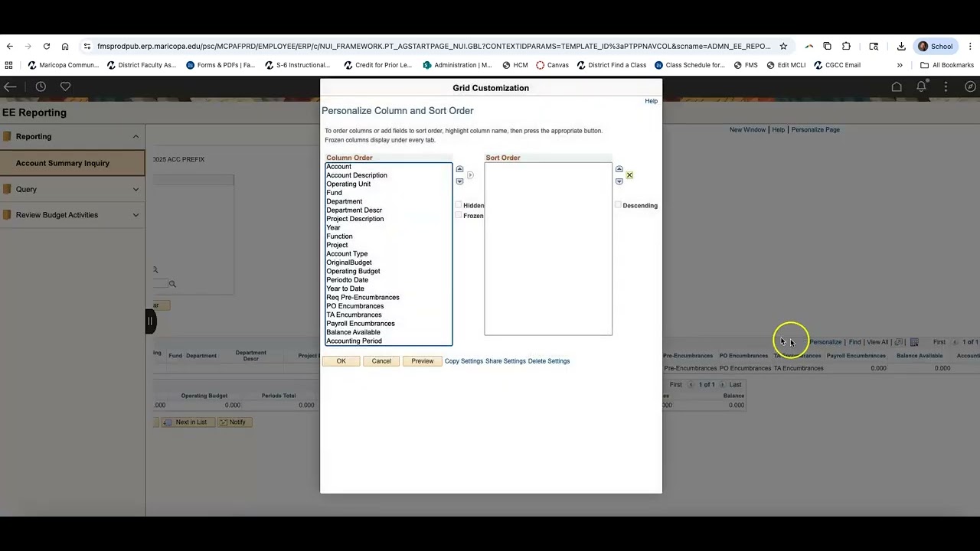Select Project Description in Column Order

click(x=389, y=219)
